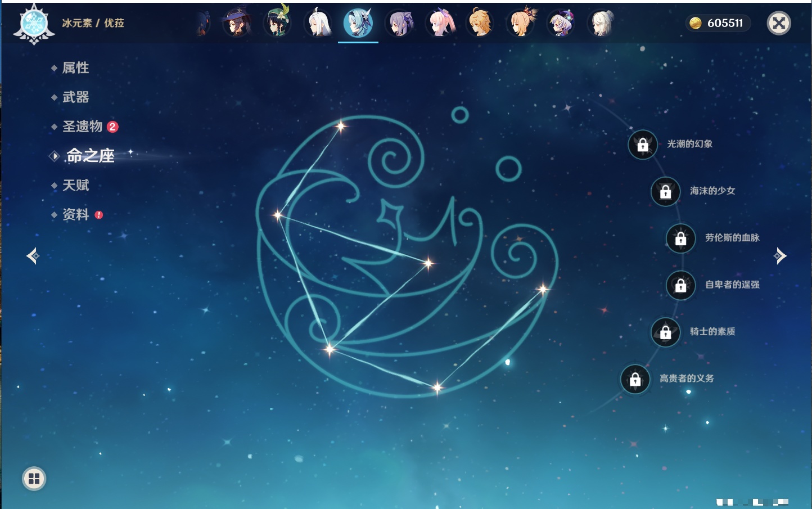Select Mona's portrait in the character bar
Image resolution: width=812 pixels, height=509 pixels.
tap(237, 23)
